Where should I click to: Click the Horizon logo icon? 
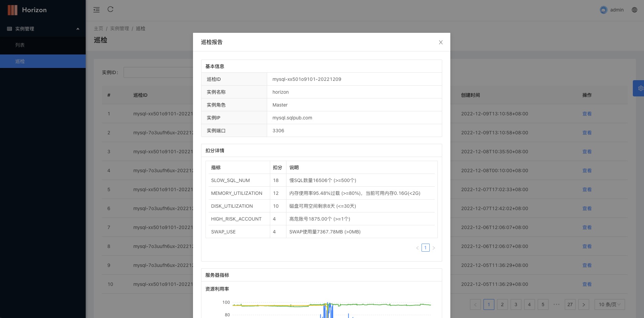[13, 10]
